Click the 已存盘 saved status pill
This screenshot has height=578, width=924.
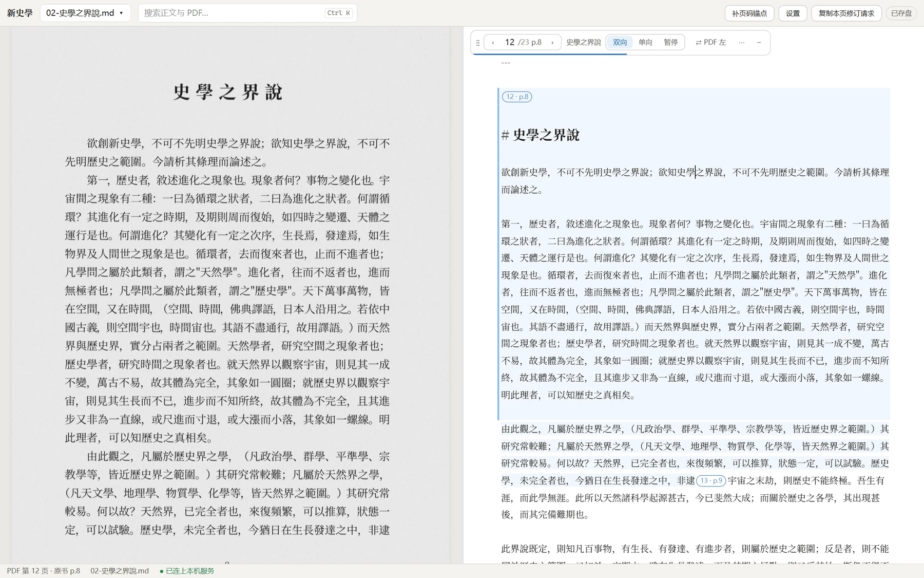901,13
